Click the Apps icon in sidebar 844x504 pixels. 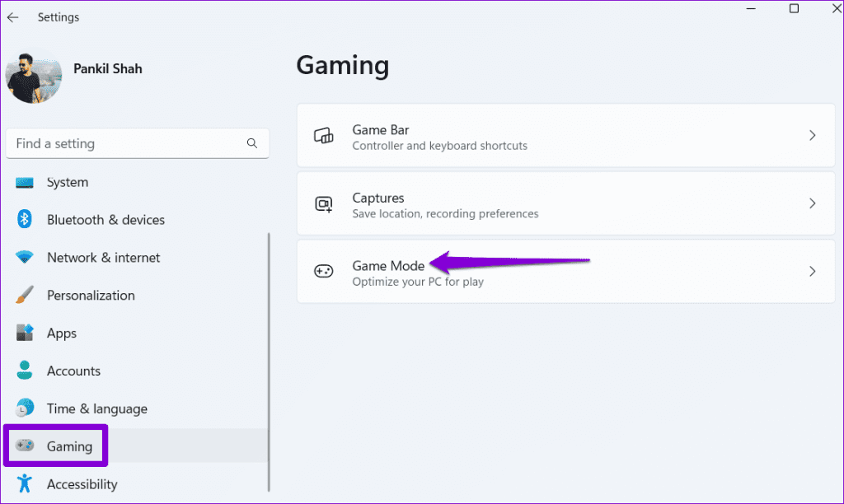pos(25,333)
